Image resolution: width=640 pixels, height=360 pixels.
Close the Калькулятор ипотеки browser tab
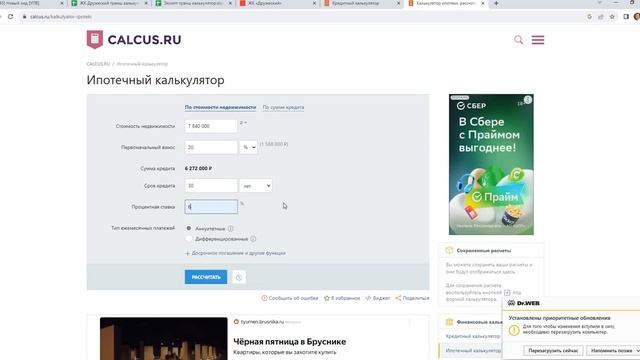coord(483,3)
